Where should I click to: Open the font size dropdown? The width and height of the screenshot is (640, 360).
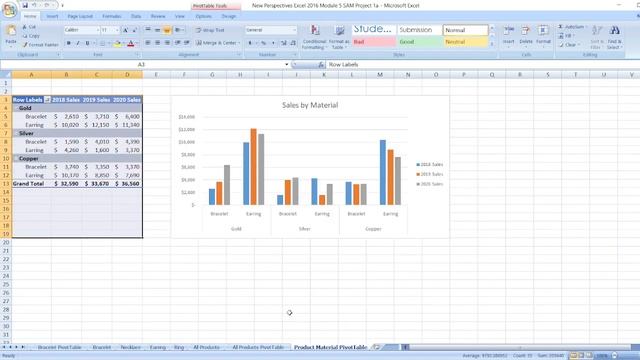click(x=117, y=30)
